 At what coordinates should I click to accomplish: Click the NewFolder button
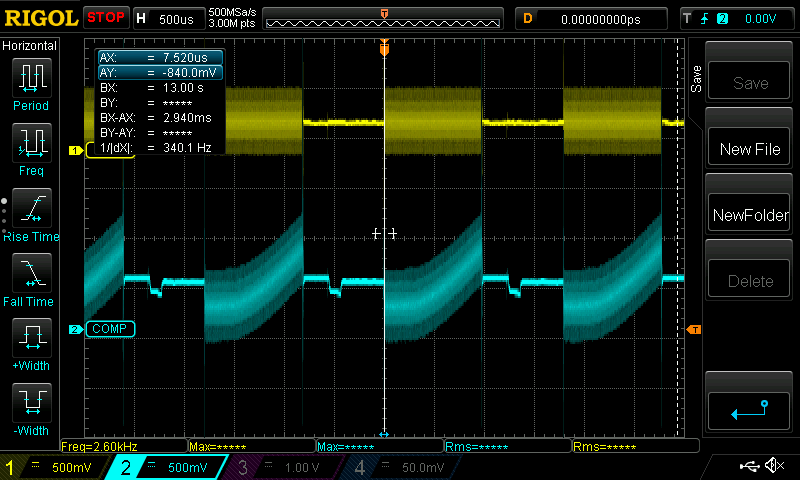coord(748,214)
